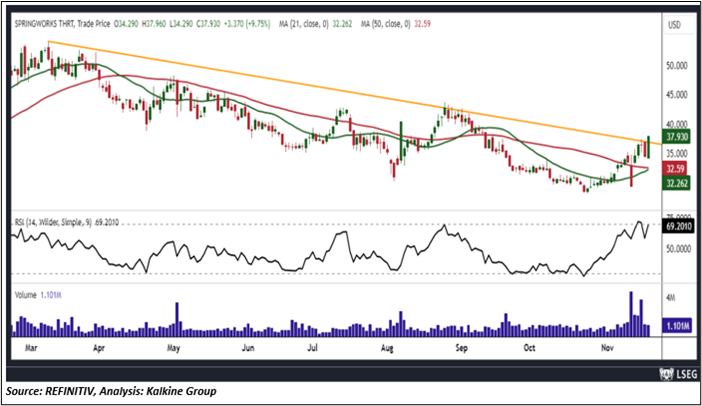Click the H37.960 high price value
This screenshot has height=406, width=702.
point(154,24)
